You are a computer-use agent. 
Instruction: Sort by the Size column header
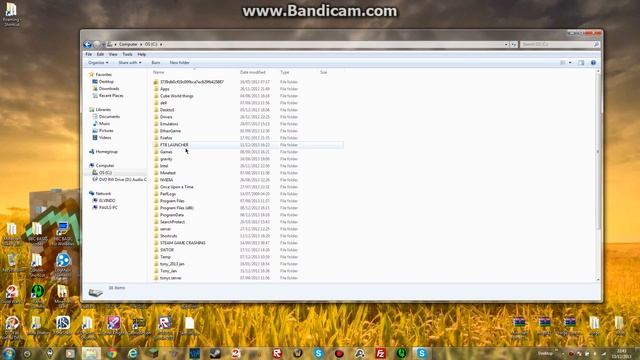point(324,72)
